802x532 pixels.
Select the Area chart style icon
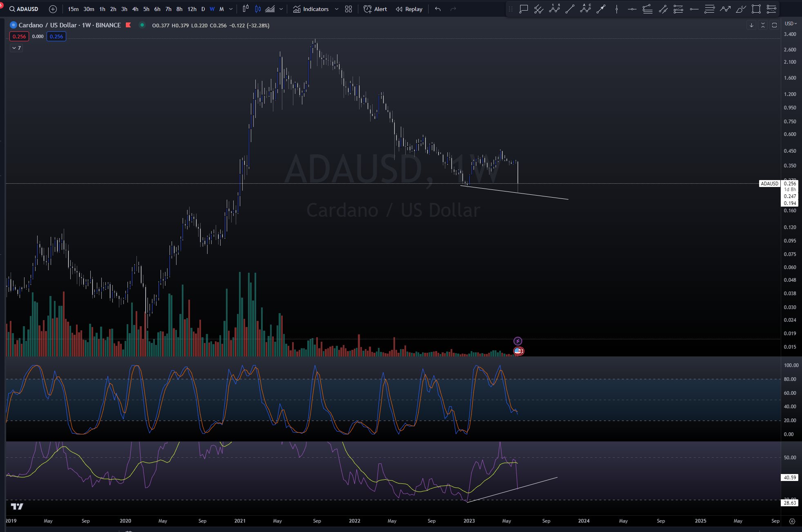(270, 9)
